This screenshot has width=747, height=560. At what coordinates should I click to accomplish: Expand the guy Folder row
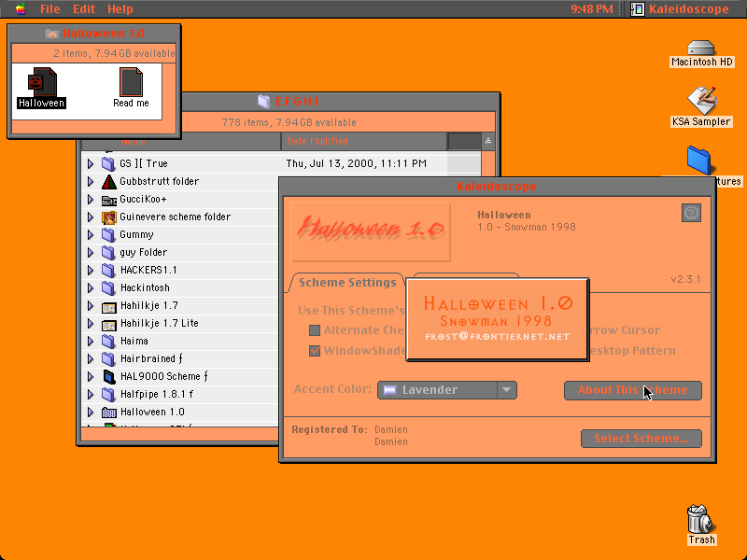[91, 252]
